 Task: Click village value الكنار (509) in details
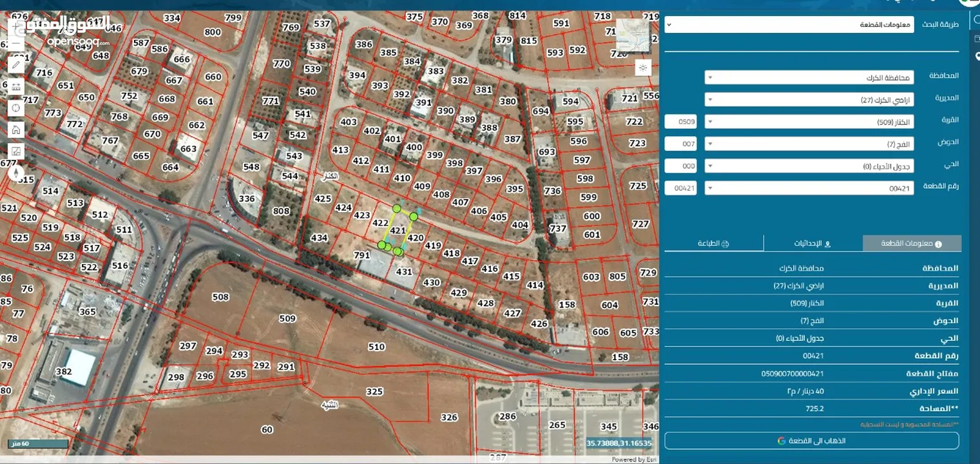click(807, 303)
